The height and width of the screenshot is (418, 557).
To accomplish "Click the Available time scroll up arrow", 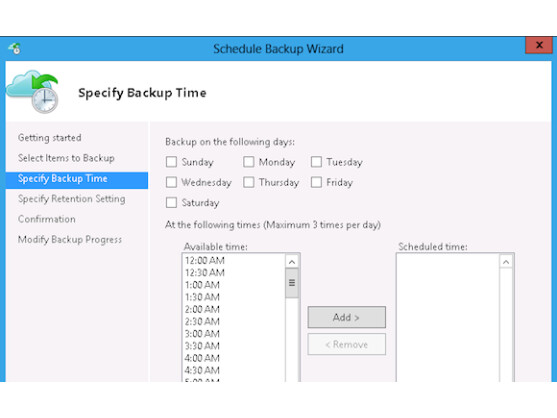I will tap(292, 262).
